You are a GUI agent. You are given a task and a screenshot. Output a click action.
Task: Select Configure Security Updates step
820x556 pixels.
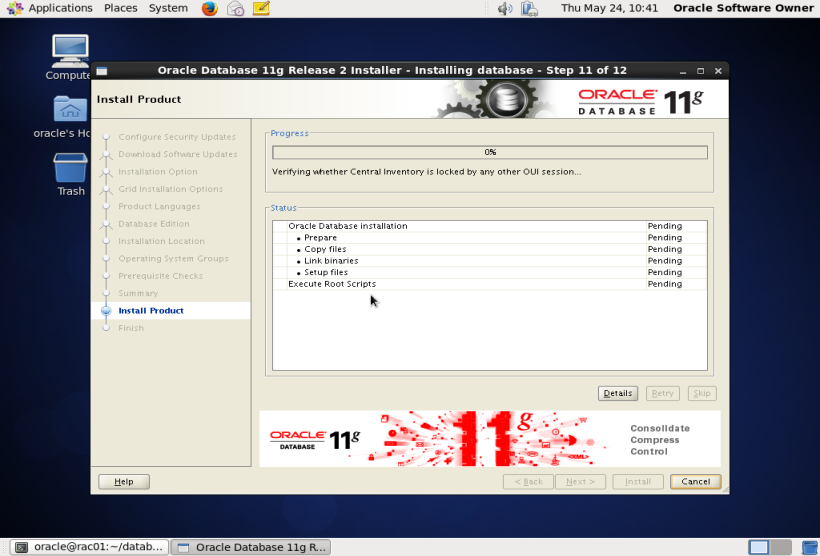[x=177, y=137]
